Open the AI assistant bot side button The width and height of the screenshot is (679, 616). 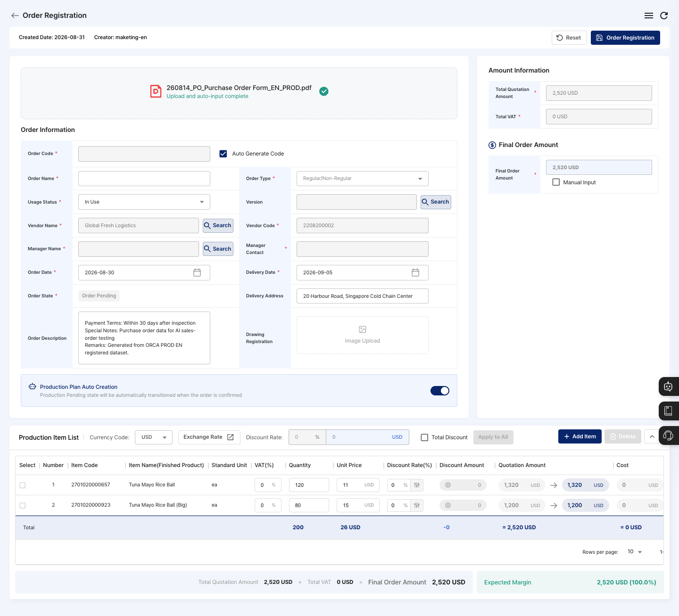point(669,386)
